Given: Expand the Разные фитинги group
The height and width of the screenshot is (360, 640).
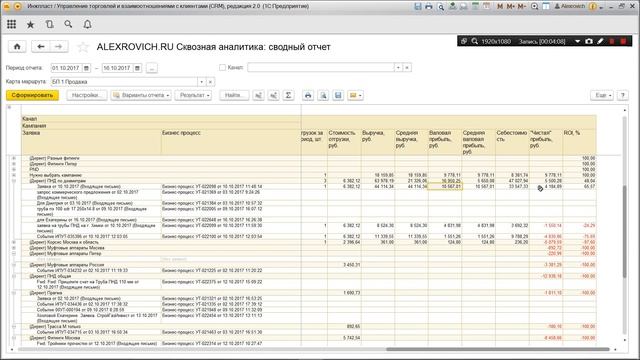Looking at the screenshot, I should point(13,158).
